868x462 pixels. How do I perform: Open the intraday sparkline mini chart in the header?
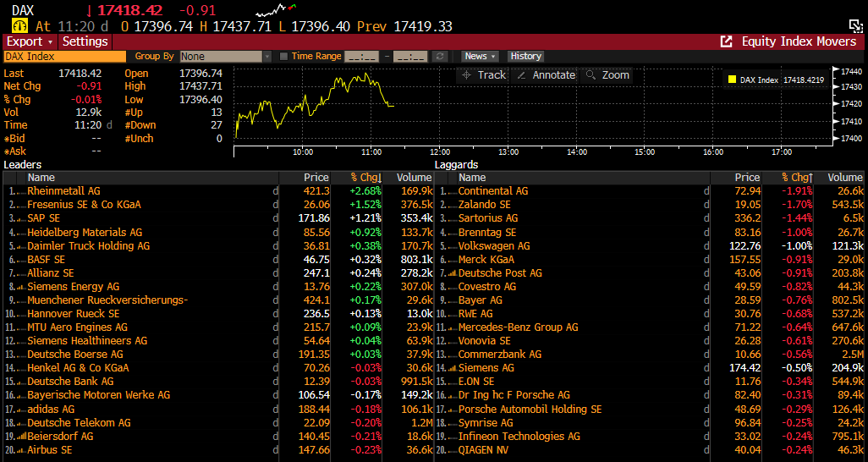click(x=275, y=9)
